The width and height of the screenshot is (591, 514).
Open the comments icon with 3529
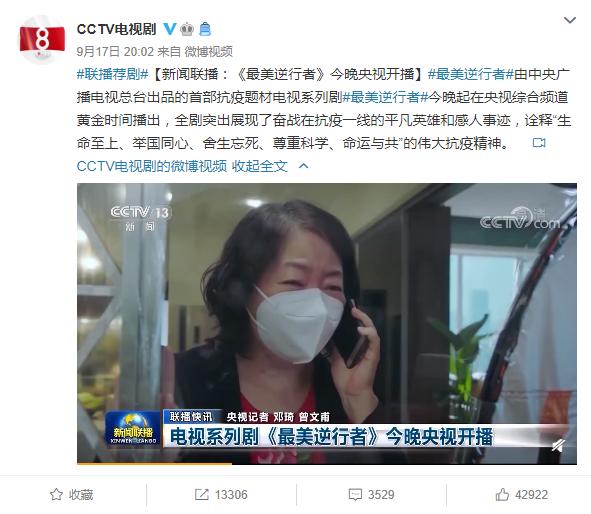(x=355, y=495)
